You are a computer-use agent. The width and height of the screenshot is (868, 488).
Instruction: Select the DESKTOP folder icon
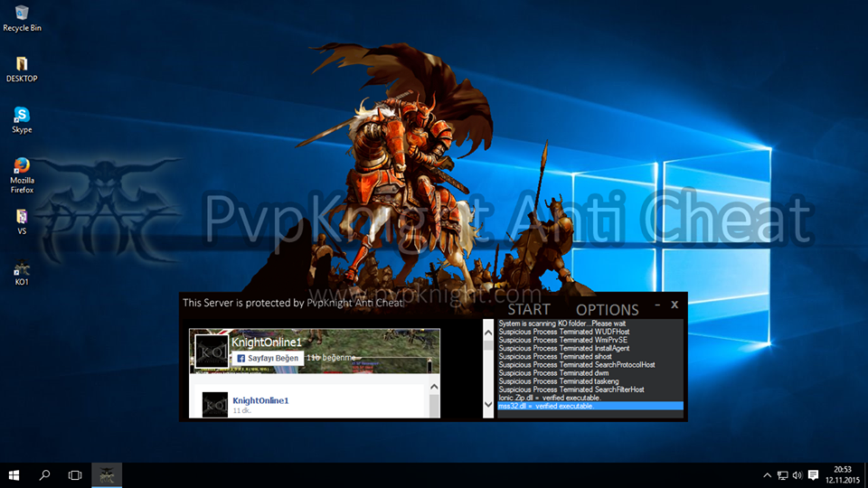pyautogui.click(x=22, y=67)
